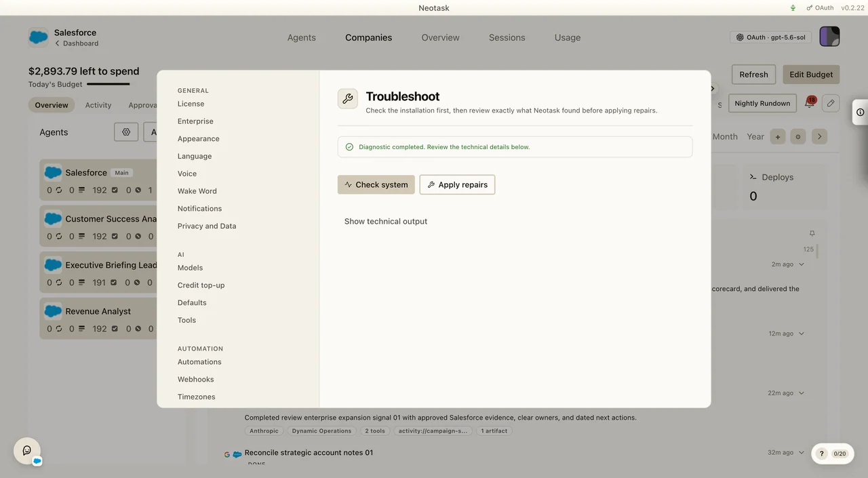868x478 pixels.
Task: Open the Sessions navigation tab
Action: click(507, 37)
